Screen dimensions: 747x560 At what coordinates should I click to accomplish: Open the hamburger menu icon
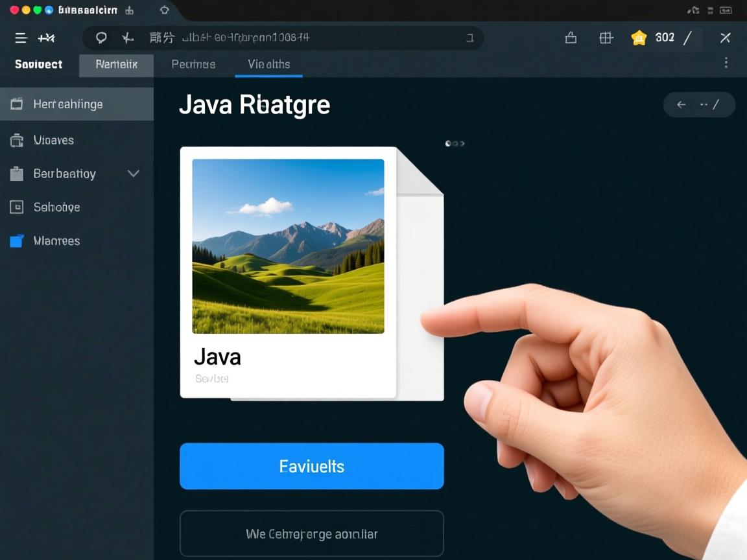click(x=21, y=38)
